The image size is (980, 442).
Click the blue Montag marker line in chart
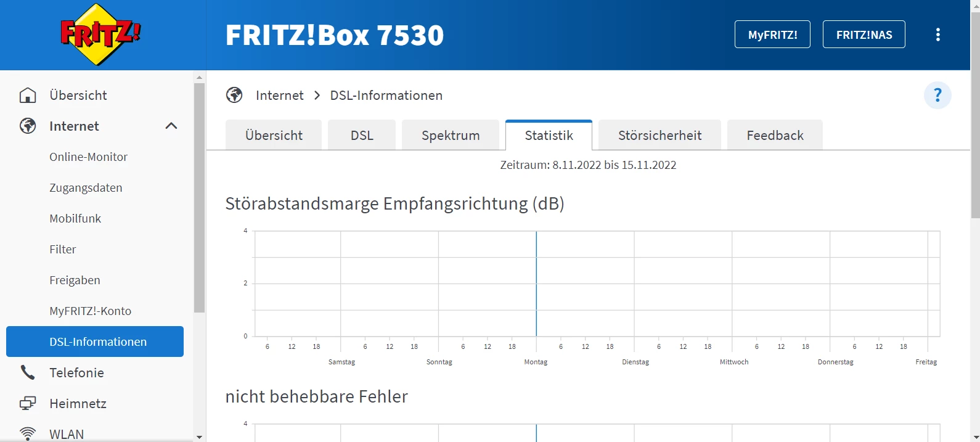point(536,284)
